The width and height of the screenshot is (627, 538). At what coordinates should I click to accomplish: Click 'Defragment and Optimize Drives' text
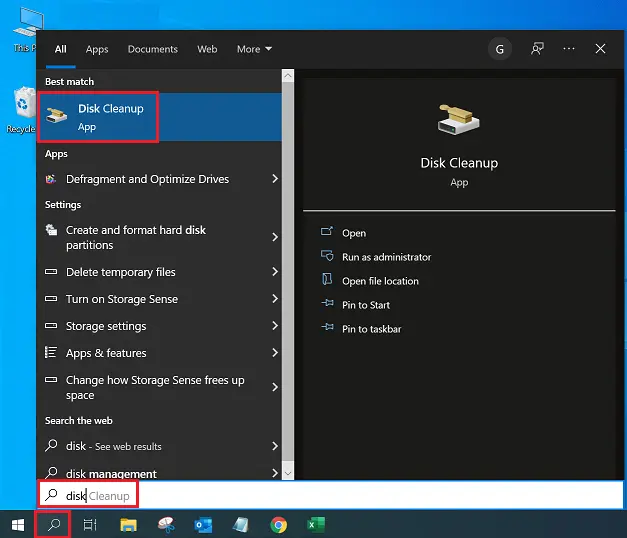pos(148,179)
